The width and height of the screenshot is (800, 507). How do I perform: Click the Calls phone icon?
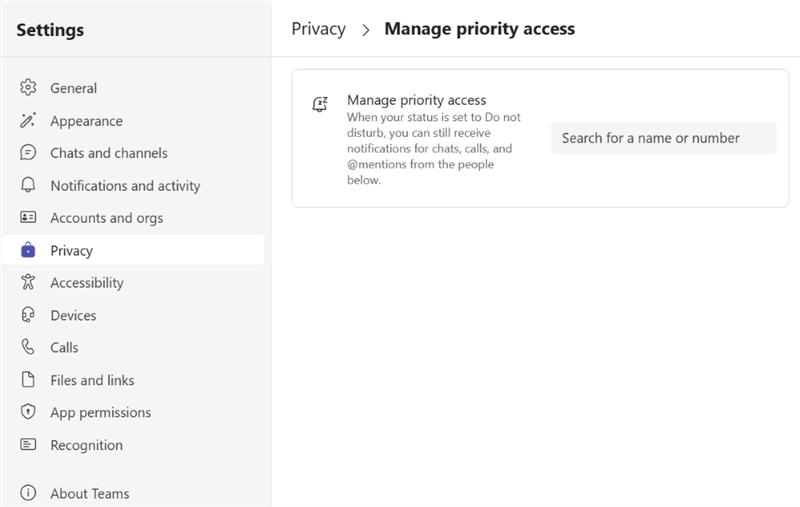click(x=28, y=348)
